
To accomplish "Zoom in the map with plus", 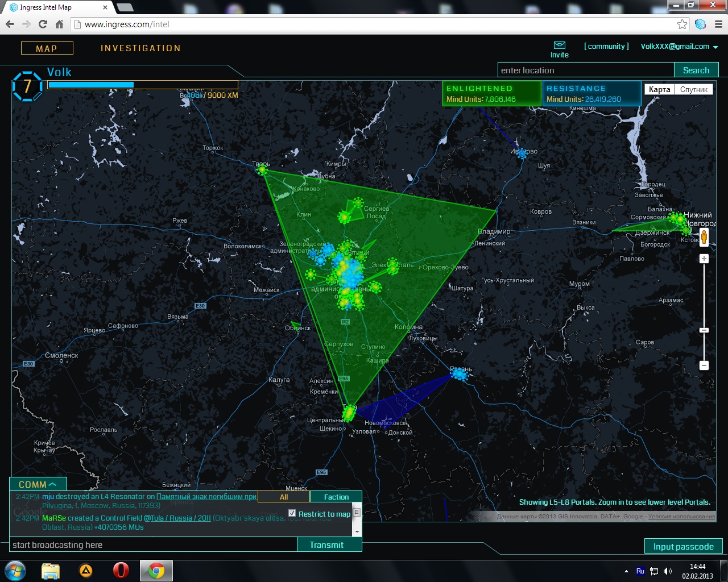I will [704, 259].
